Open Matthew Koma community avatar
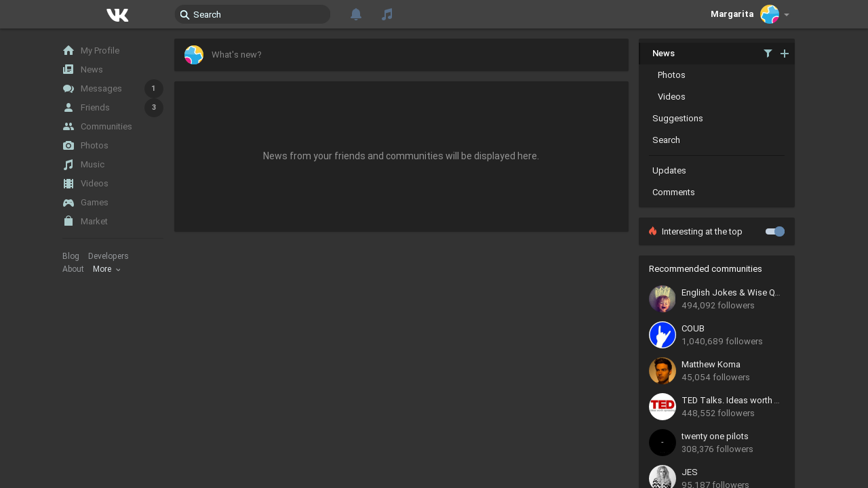This screenshot has width=868, height=488. tap(663, 371)
